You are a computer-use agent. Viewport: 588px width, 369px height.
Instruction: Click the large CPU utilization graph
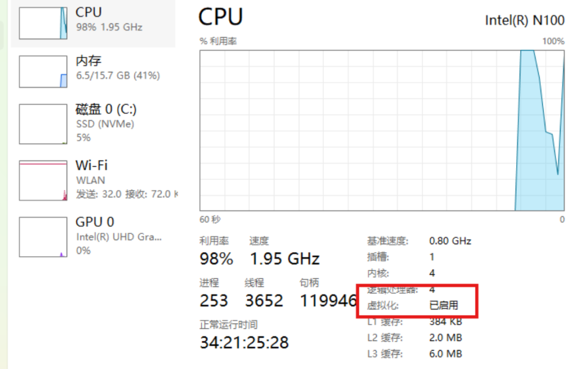point(382,130)
